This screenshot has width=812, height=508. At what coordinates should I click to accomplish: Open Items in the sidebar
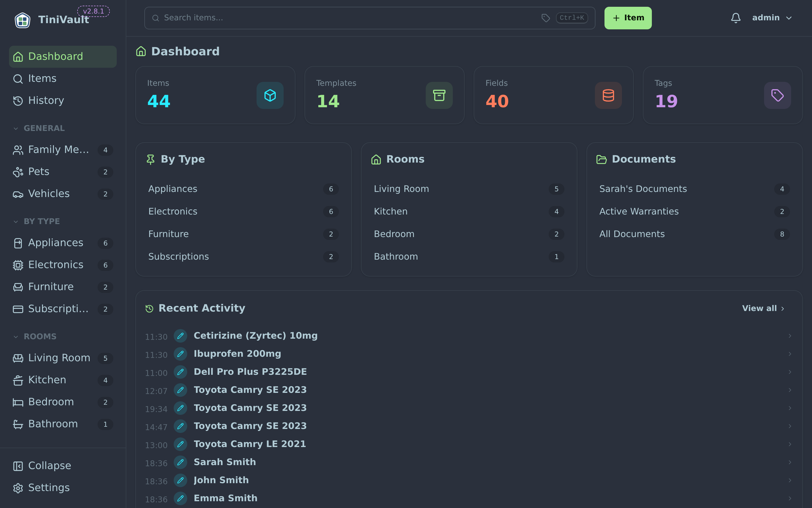pyautogui.click(x=63, y=79)
